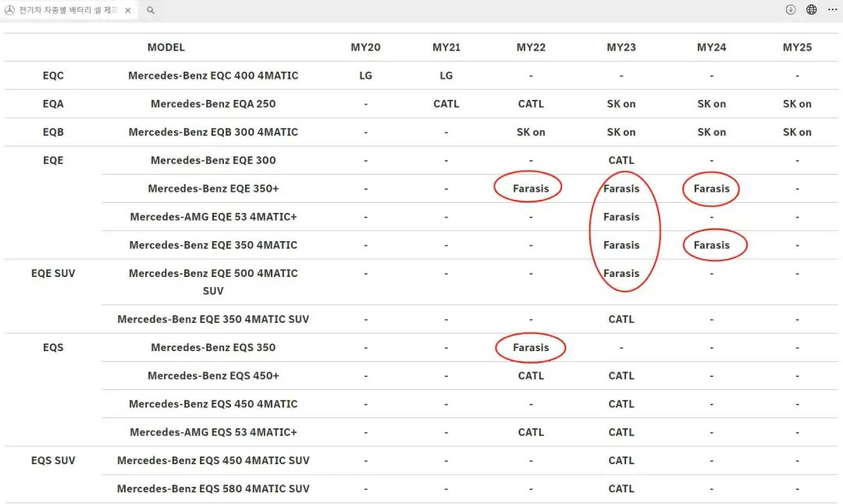
Task: Click CATL cell in EQS 450 4MATIC SUV MY23
Action: (621, 460)
